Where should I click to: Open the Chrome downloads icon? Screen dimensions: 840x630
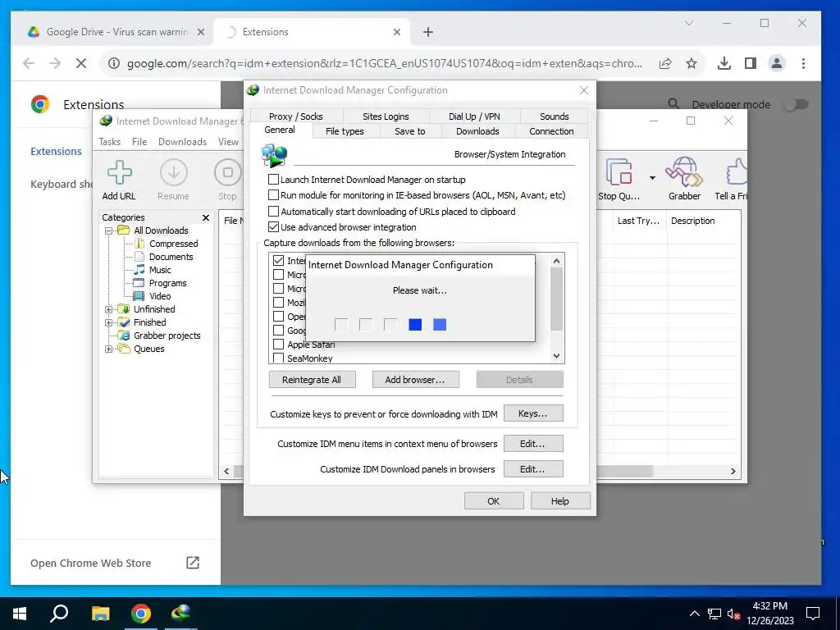coord(724,63)
